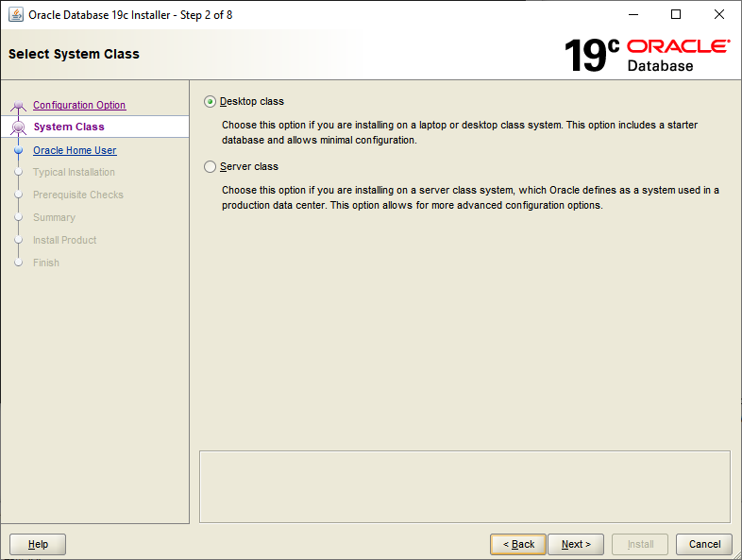Click the Desktop class description text
The image size is (742, 560).
[x=460, y=132]
